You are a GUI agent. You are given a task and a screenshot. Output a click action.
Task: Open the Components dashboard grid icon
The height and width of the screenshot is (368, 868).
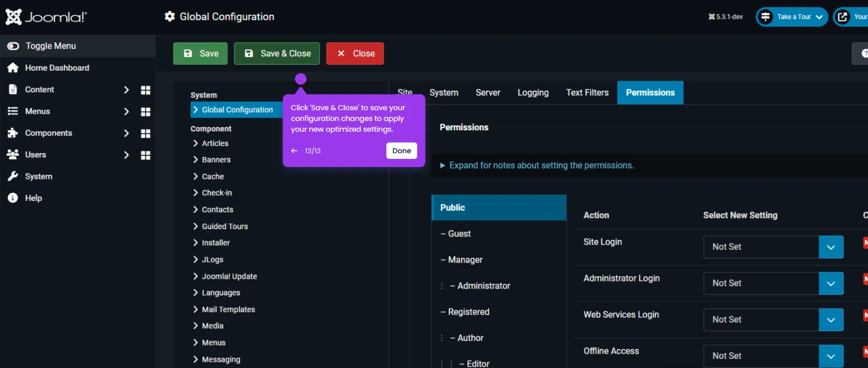click(146, 133)
